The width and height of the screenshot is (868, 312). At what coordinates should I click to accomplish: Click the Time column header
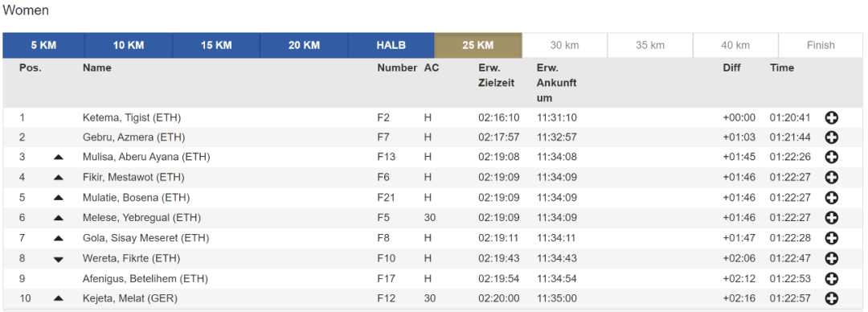pos(782,68)
